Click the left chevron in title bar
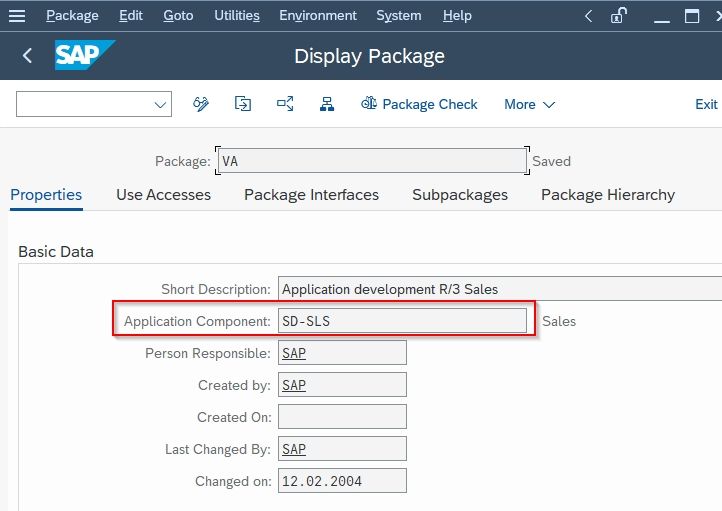 (x=588, y=16)
